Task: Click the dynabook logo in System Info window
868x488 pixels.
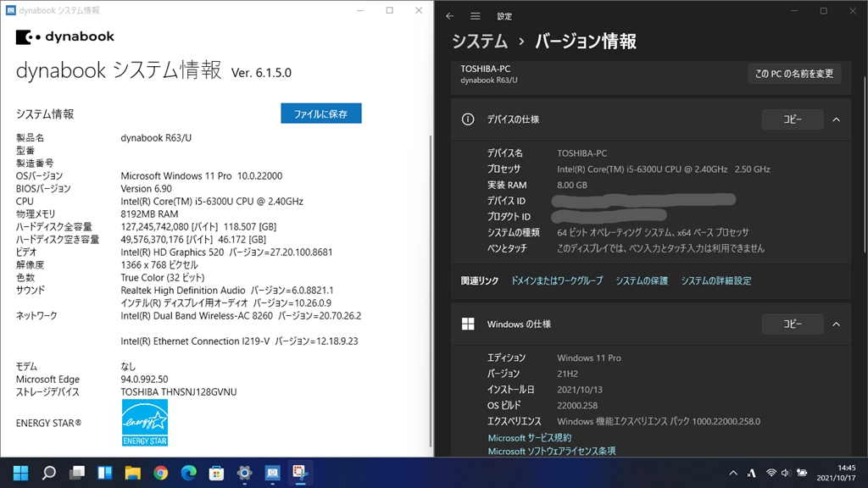Action: [64, 37]
